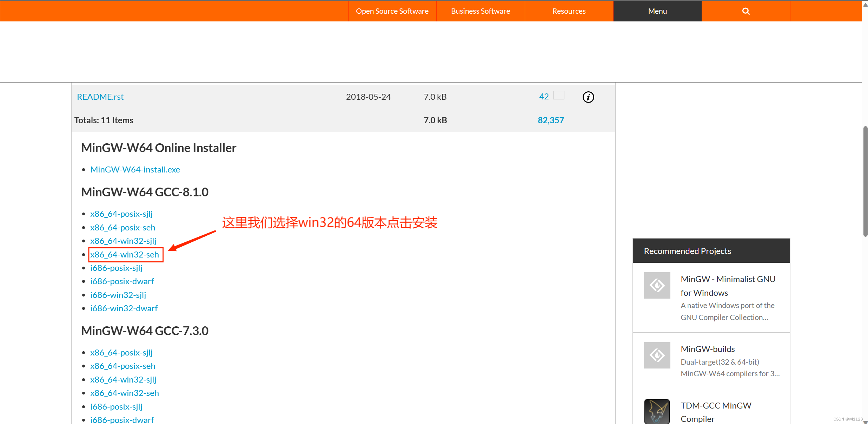The height and width of the screenshot is (424, 868).
Task: Click the vertical page scrollbar thumb
Action: (865, 181)
